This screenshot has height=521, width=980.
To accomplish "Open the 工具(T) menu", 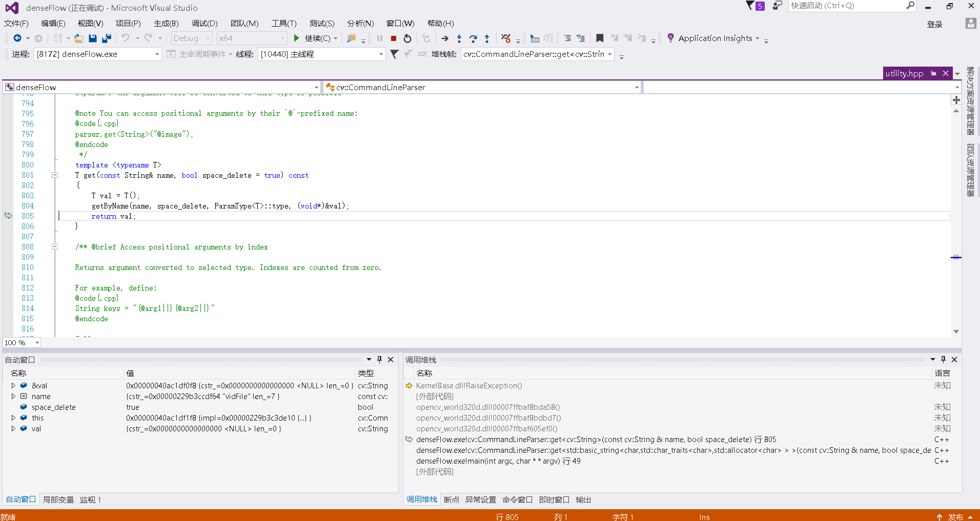I will click(x=284, y=24).
